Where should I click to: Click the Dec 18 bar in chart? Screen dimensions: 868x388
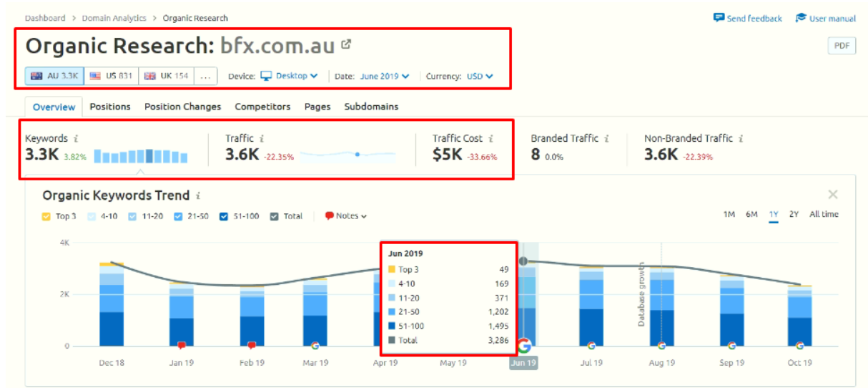112,304
